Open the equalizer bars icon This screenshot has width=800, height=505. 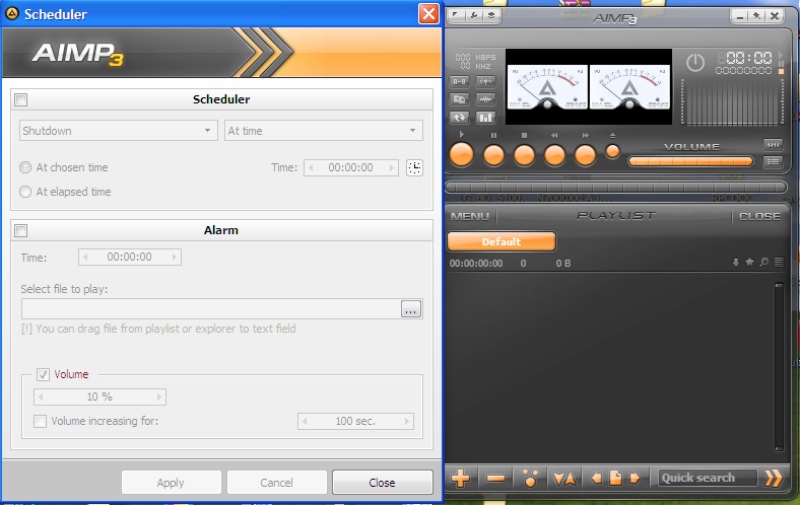tap(485, 117)
